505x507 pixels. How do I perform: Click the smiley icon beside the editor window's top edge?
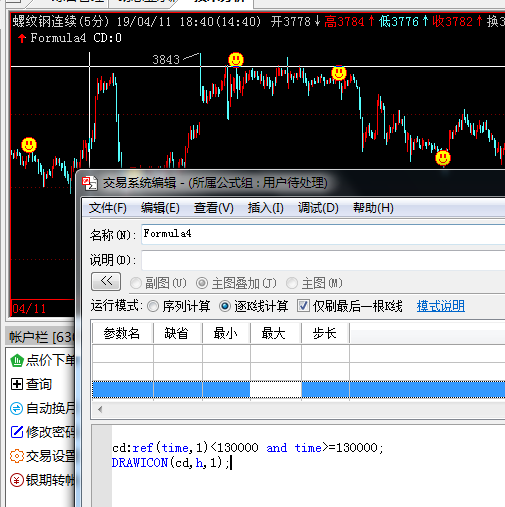443,158
